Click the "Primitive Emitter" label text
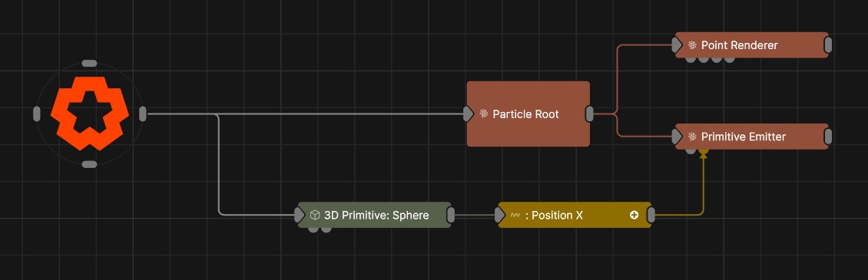Image resolution: width=868 pixels, height=280 pixels. click(x=744, y=136)
